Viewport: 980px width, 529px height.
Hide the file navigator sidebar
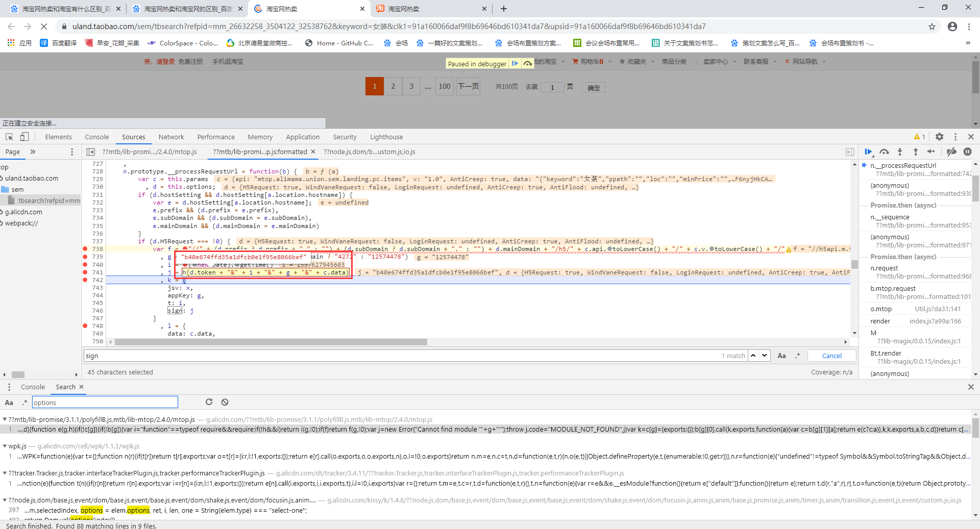[x=90, y=152]
